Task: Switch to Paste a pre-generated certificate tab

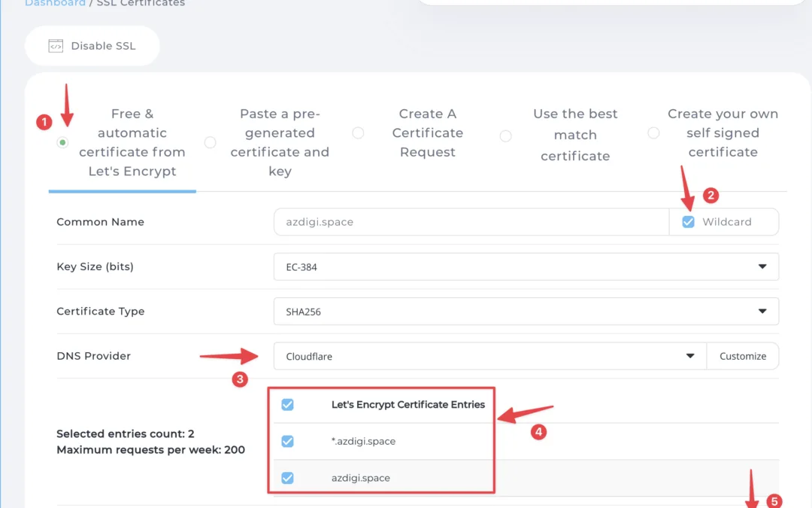Action: [x=280, y=142]
